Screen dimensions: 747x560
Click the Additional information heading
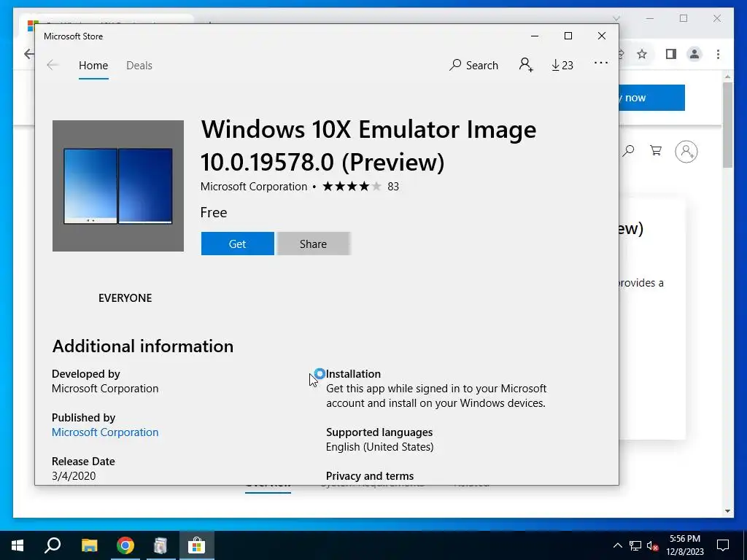click(143, 346)
